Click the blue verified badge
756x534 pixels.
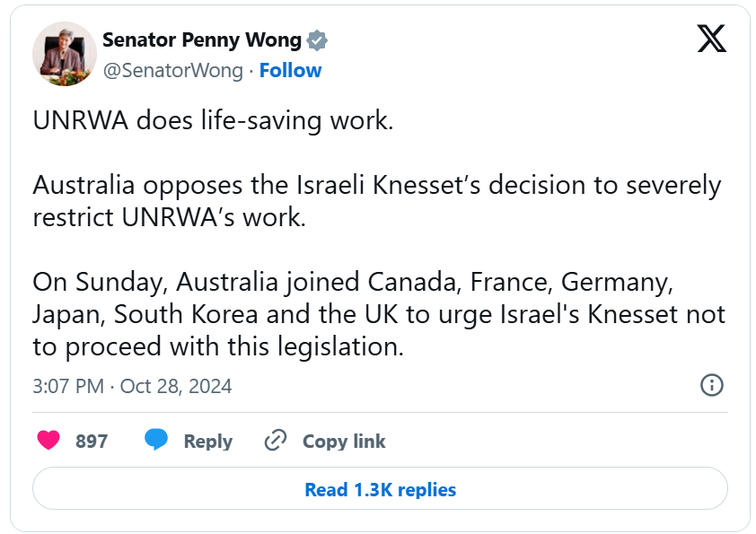click(317, 39)
